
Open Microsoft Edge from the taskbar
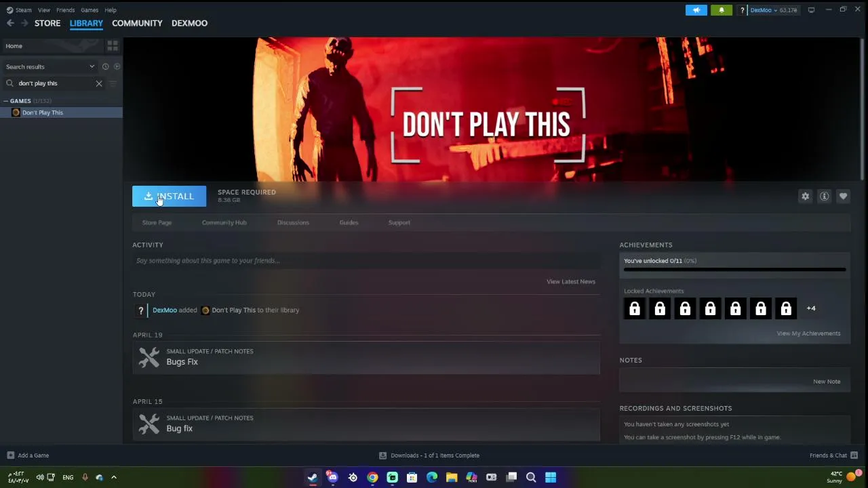432,477
